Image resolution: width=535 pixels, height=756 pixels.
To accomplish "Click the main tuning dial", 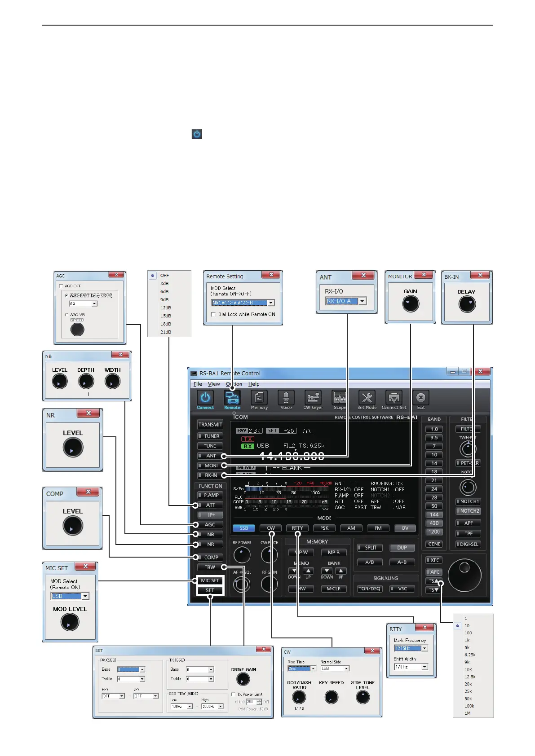I will click(x=464, y=576).
